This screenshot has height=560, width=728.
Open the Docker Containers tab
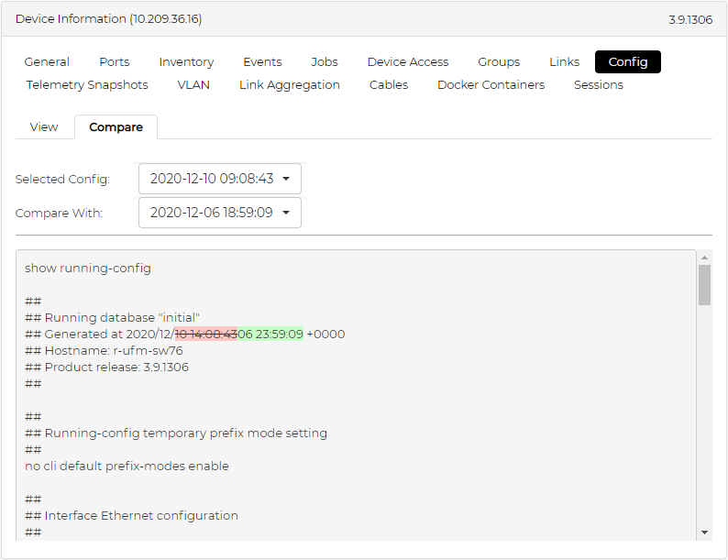(491, 85)
